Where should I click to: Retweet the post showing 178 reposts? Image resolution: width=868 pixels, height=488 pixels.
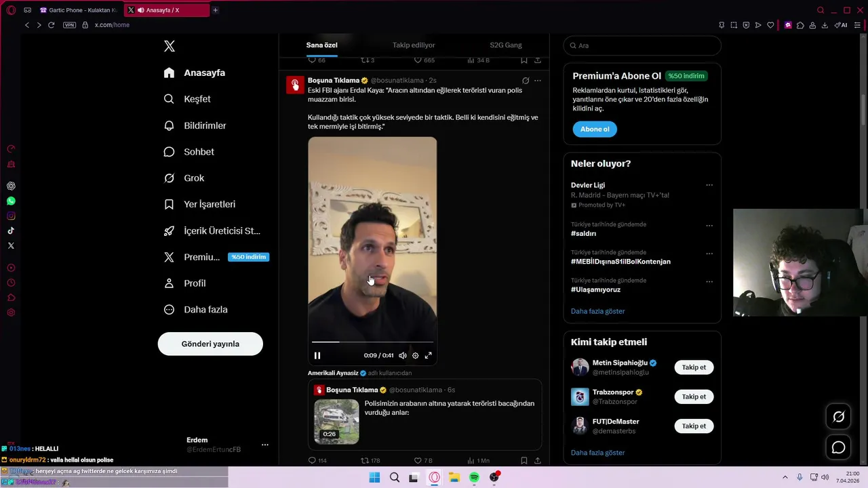pyautogui.click(x=370, y=460)
